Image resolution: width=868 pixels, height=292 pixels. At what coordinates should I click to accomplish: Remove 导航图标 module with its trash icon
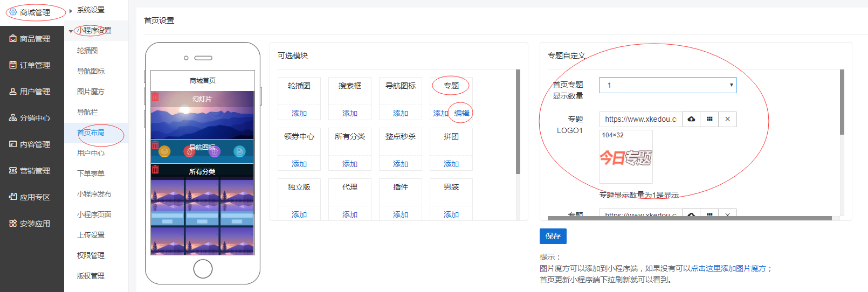click(x=155, y=145)
